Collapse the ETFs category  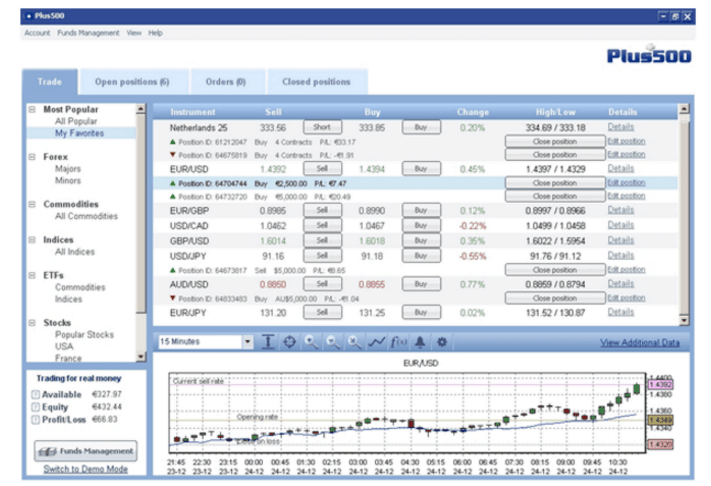pos(32,275)
